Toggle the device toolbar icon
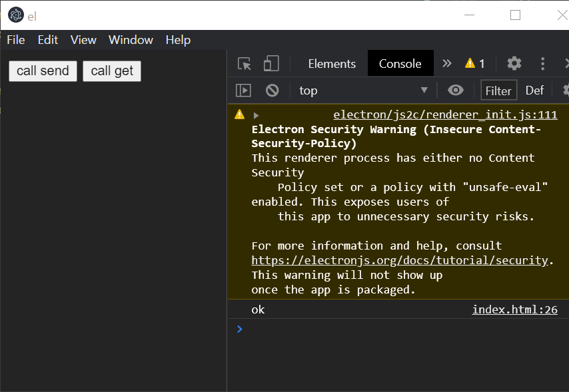This screenshot has width=569, height=392. (271, 63)
